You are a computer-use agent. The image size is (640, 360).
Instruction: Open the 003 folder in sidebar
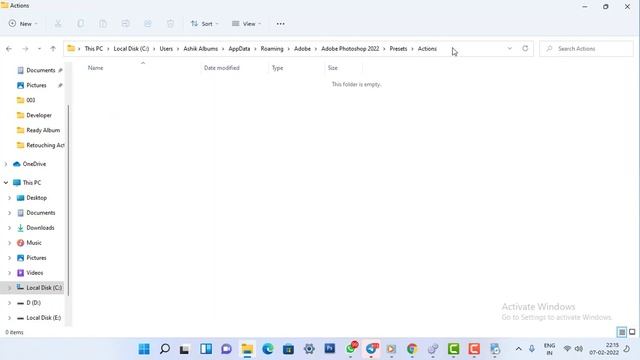26,100
